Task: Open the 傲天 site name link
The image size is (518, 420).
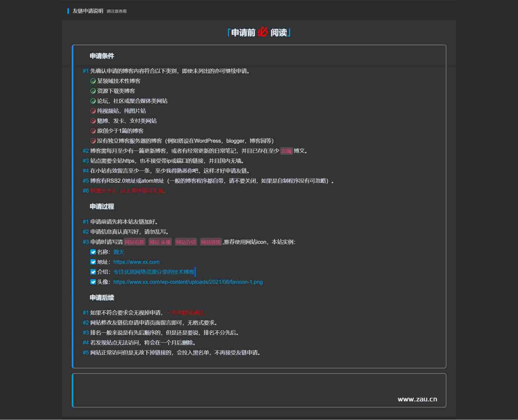Action: pyautogui.click(x=119, y=252)
